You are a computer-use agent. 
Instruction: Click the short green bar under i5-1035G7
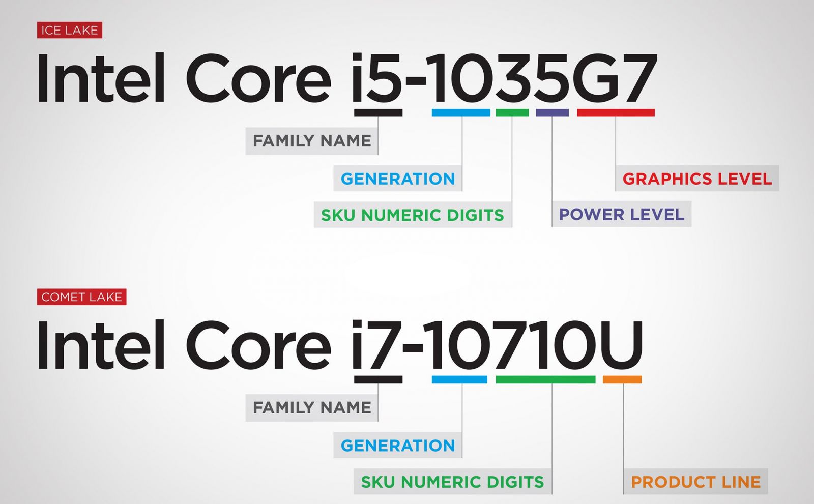tap(512, 113)
